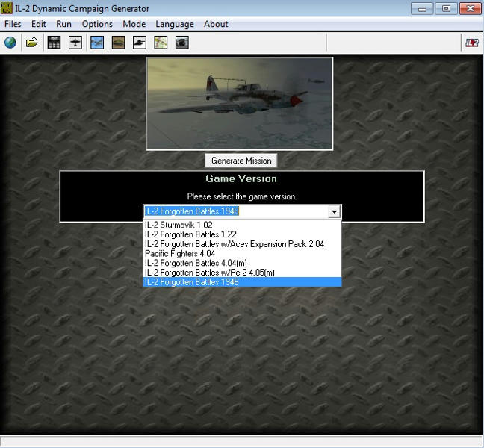This screenshot has width=484, height=448.
Task: Click the camera icon in the toolbar
Action: click(x=182, y=43)
